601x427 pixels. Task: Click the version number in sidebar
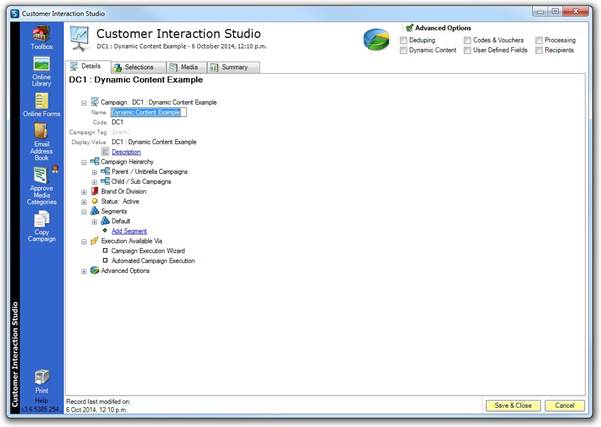pyautogui.click(x=41, y=409)
